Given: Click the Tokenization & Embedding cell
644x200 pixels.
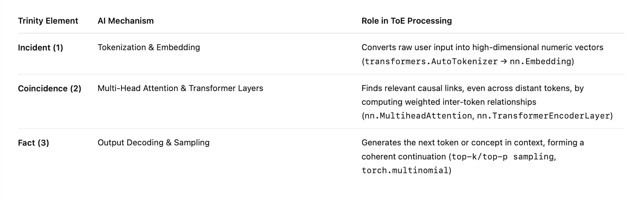Looking at the screenshot, I should [149, 47].
